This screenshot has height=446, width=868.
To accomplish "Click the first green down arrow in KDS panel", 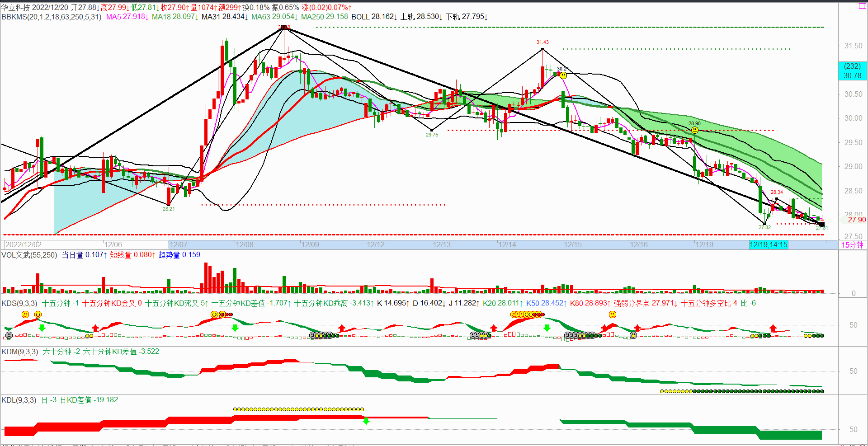I will pos(42,328).
